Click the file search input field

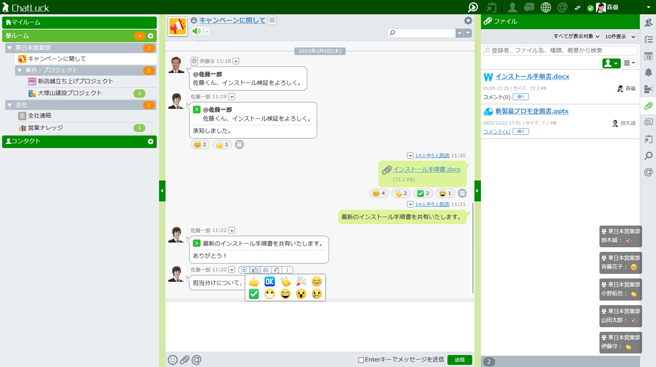point(561,51)
